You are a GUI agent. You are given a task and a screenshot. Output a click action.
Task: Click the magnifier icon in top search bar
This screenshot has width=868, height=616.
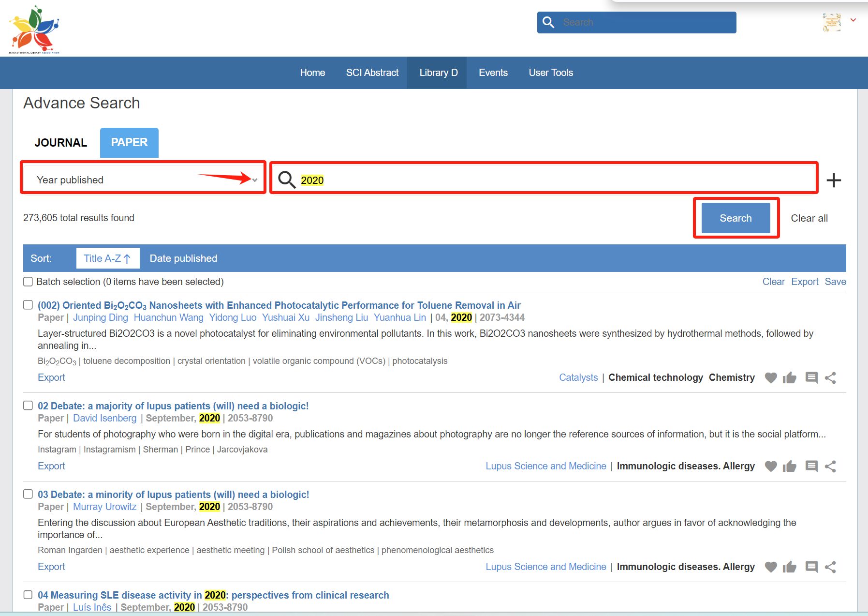[x=548, y=22]
